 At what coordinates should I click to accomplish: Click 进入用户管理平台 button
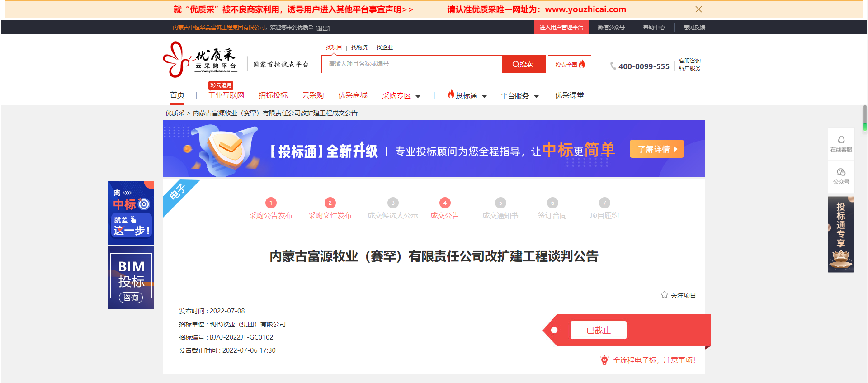pos(561,28)
